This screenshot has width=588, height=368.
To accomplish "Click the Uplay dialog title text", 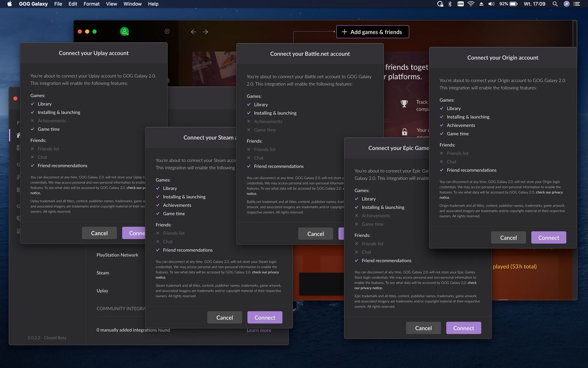I will (94, 53).
